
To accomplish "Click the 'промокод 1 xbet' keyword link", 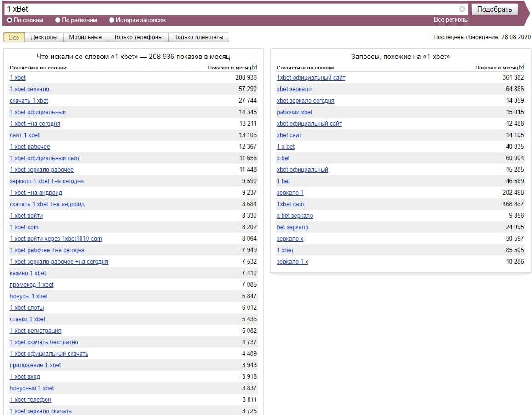I will pyautogui.click(x=32, y=285).
